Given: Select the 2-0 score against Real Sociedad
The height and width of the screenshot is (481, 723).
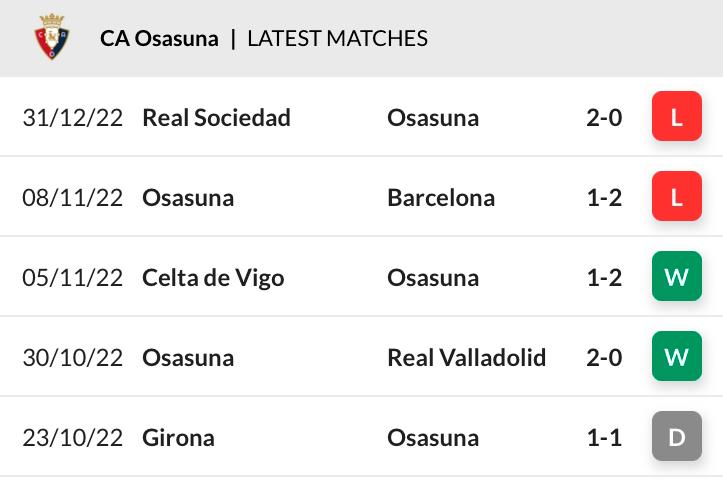Looking at the screenshot, I should (604, 118).
